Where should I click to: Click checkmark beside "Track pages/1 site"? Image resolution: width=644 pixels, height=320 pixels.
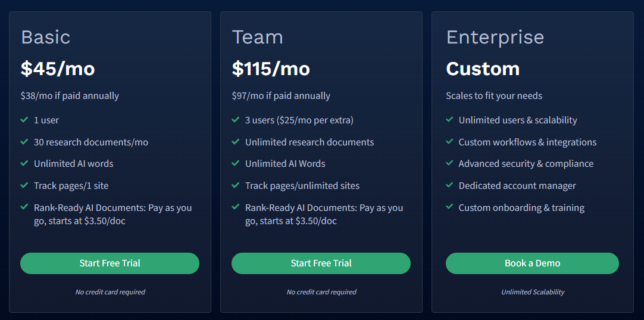point(24,185)
